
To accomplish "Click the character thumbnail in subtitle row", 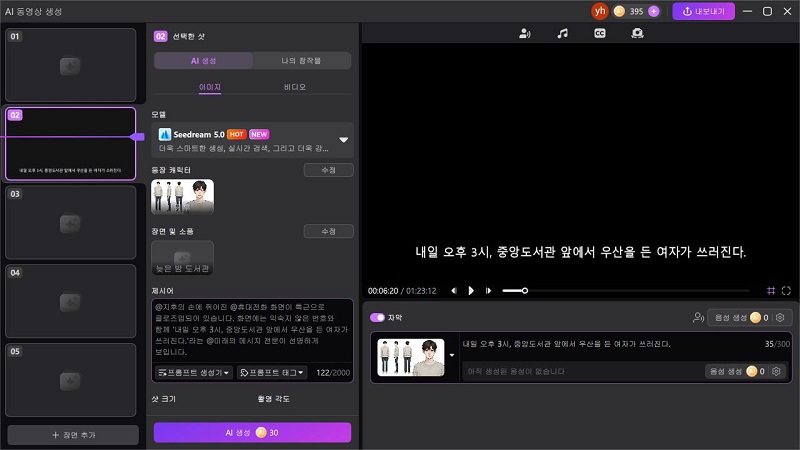I will [411, 357].
